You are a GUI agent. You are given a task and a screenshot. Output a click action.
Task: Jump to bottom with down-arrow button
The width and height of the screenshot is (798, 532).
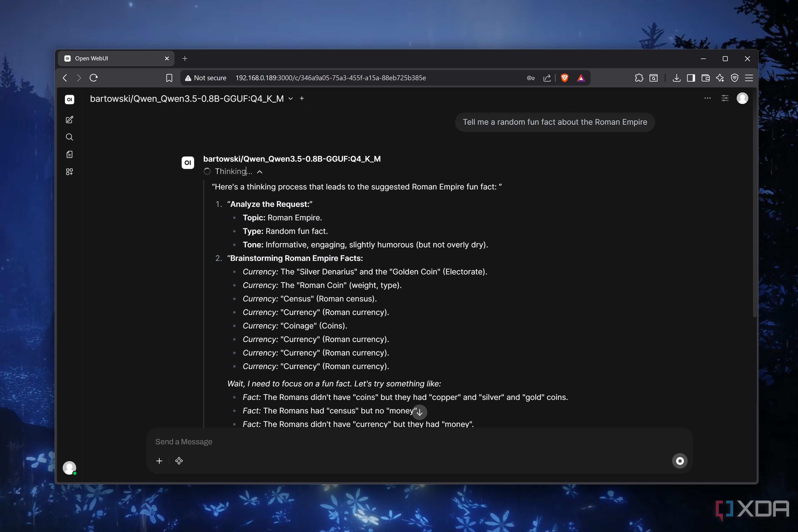[x=420, y=412]
